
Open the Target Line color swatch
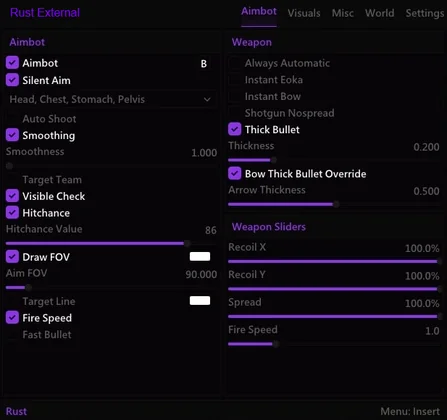[200, 301]
